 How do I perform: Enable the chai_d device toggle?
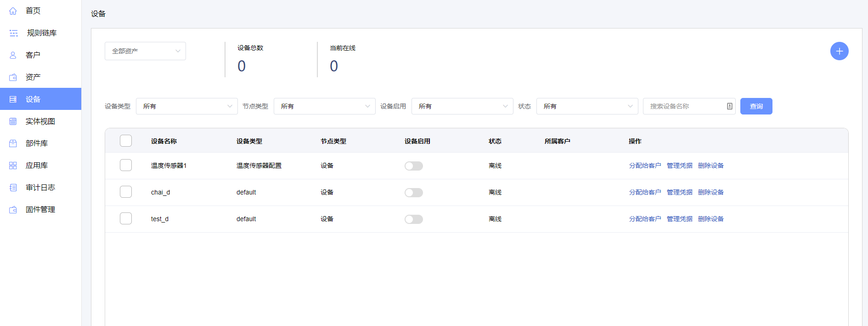(413, 193)
